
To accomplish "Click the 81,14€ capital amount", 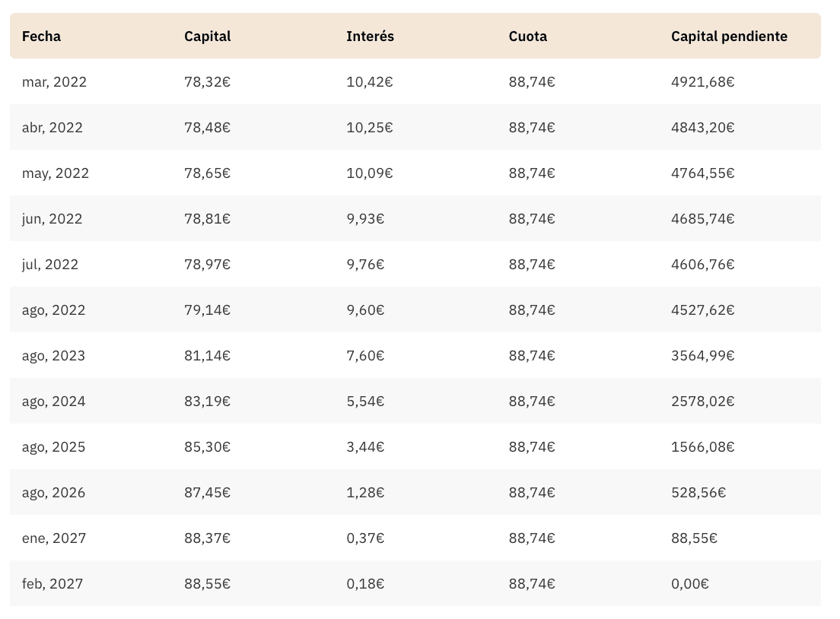I will click(207, 356).
